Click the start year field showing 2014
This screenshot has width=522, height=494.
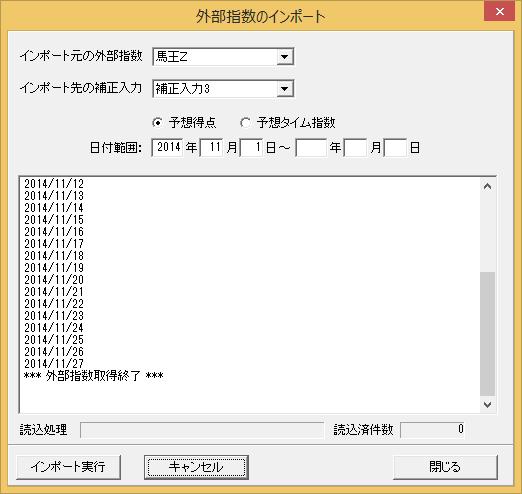click(x=167, y=147)
